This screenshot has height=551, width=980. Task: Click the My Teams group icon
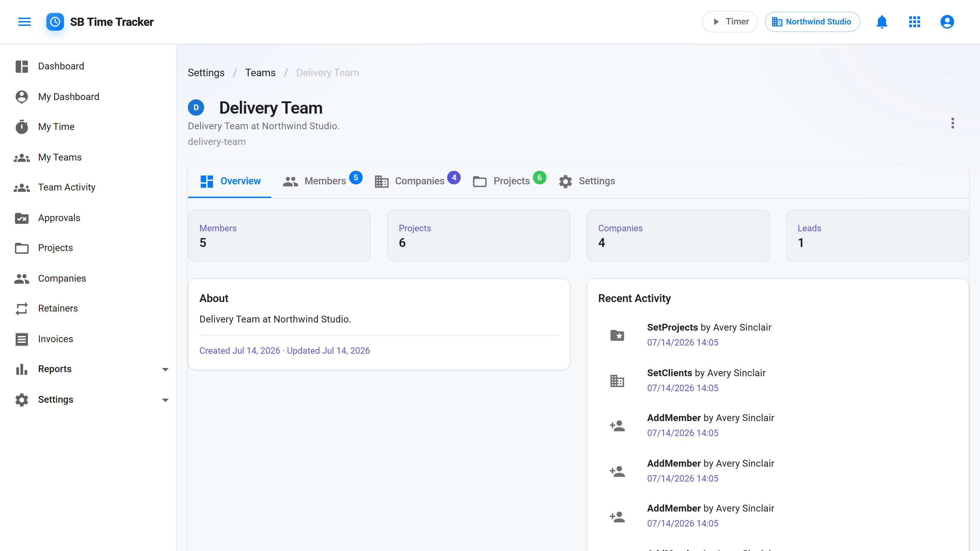[x=22, y=157]
